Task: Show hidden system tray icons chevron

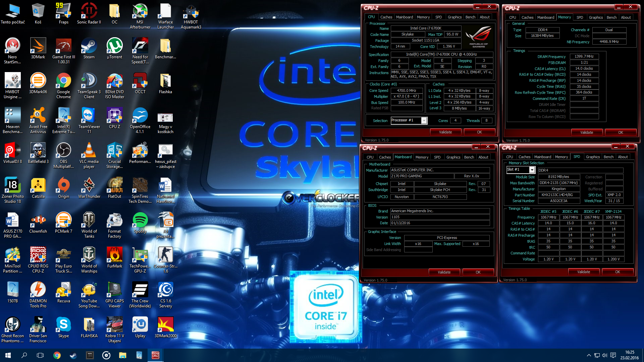Action: [x=589, y=355]
